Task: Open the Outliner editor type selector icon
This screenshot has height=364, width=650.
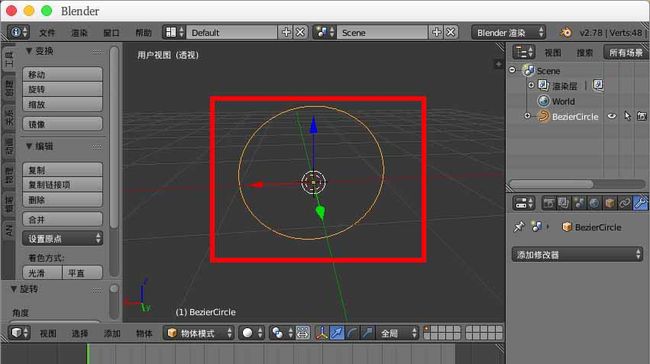Action: tap(524, 52)
